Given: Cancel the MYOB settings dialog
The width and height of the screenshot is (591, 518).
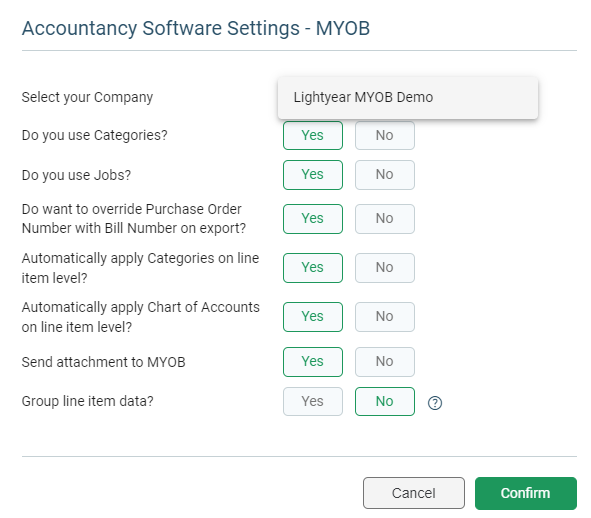Looking at the screenshot, I should pos(413,493).
